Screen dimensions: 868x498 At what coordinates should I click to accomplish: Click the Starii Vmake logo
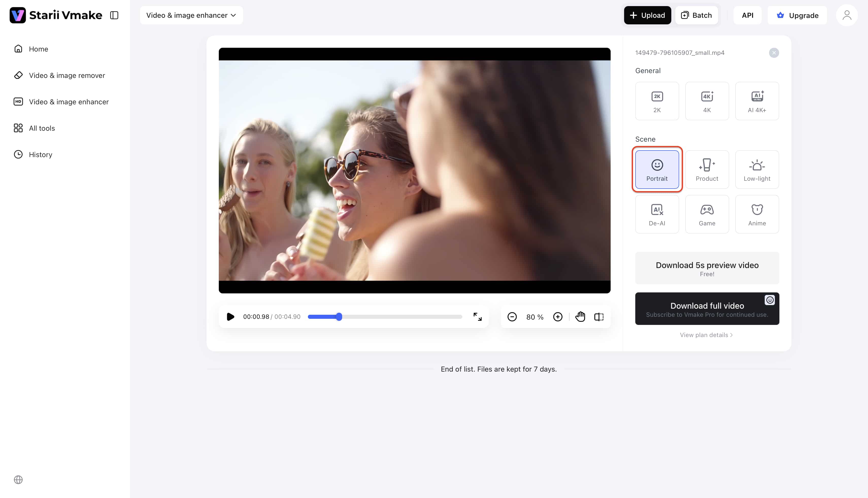point(56,15)
